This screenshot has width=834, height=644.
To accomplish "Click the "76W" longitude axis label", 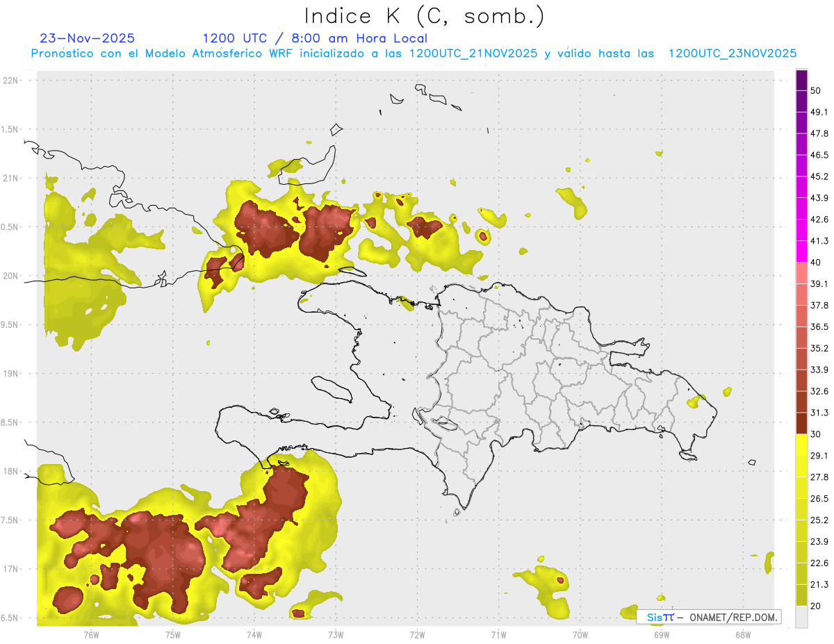I will click(91, 634).
